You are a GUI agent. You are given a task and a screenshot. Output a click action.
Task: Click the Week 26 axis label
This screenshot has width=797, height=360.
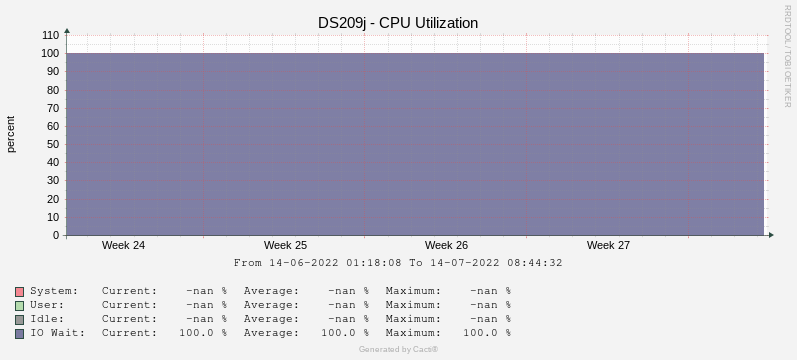pos(446,245)
